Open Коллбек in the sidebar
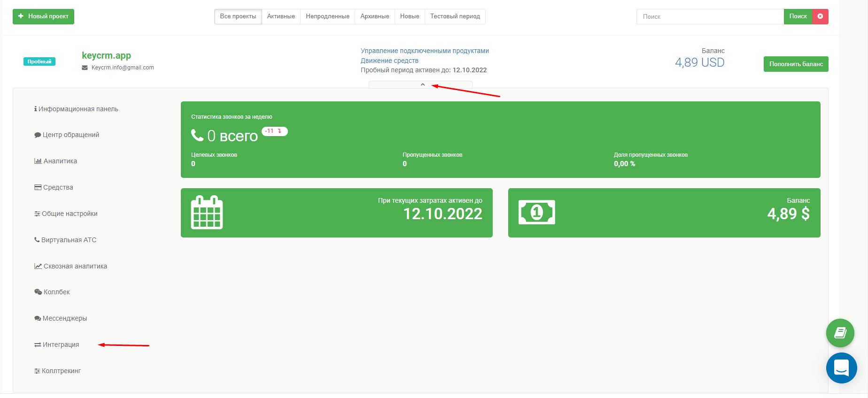868x398 pixels. coord(52,292)
